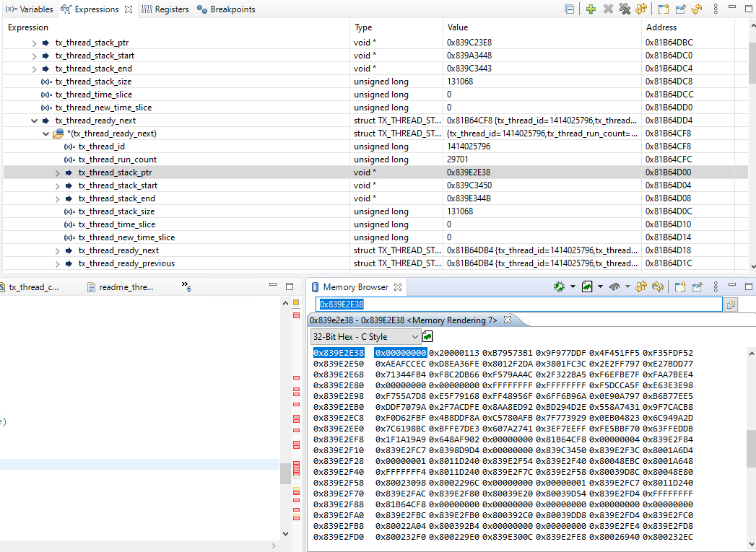The height and width of the screenshot is (552, 756).
Task: Pin the Memory Browser view
Action: click(696, 286)
